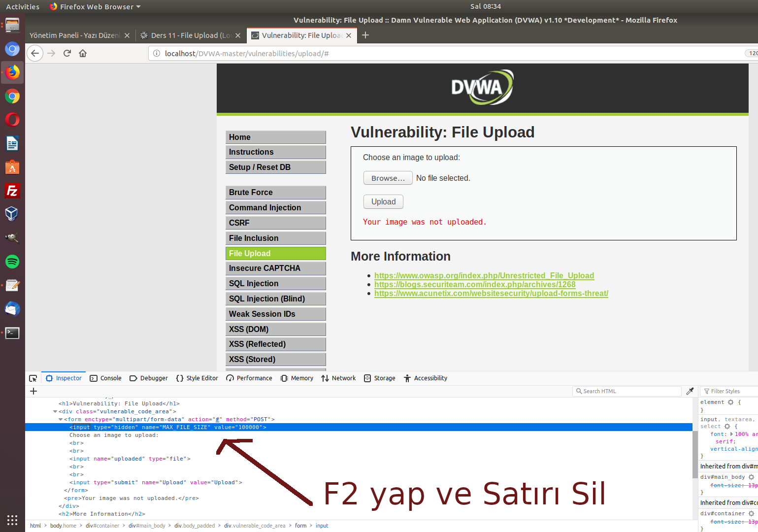Highlight elements matching div#container selector
The image size is (758, 532).
[752, 514]
